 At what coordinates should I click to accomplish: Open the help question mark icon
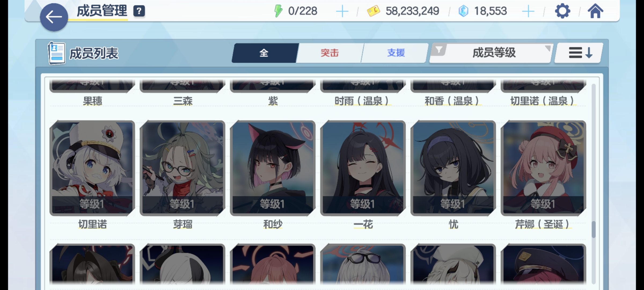pos(139,11)
